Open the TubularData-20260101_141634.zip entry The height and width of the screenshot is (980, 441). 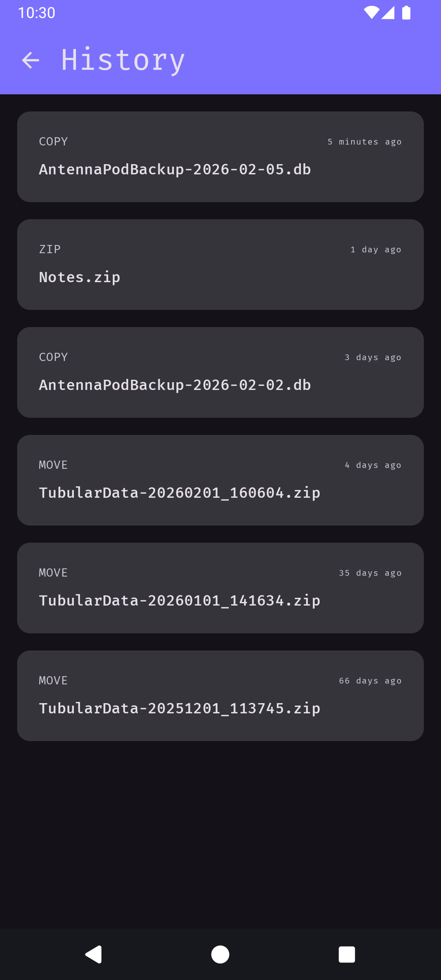(220, 588)
